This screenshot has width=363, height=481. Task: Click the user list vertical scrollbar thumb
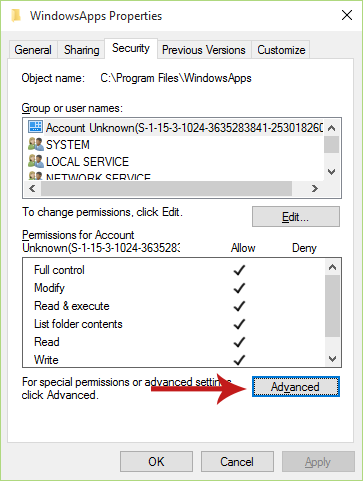pyautogui.click(x=332, y=145)
